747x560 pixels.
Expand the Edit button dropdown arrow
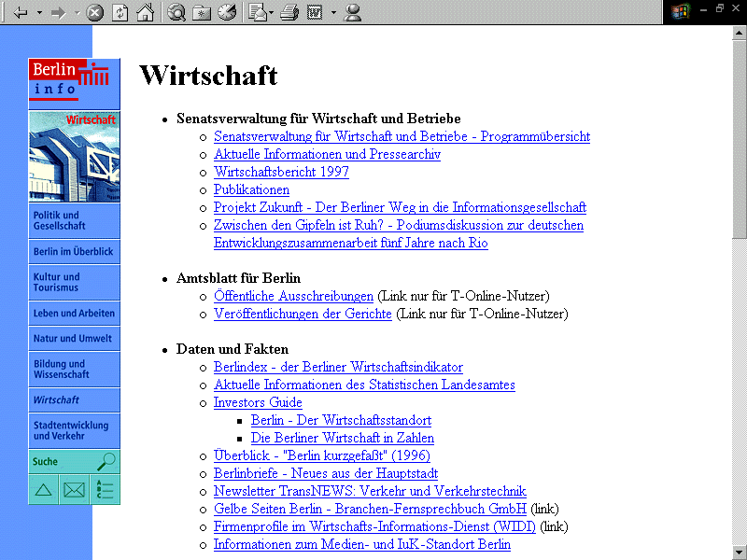click(333, 13)
